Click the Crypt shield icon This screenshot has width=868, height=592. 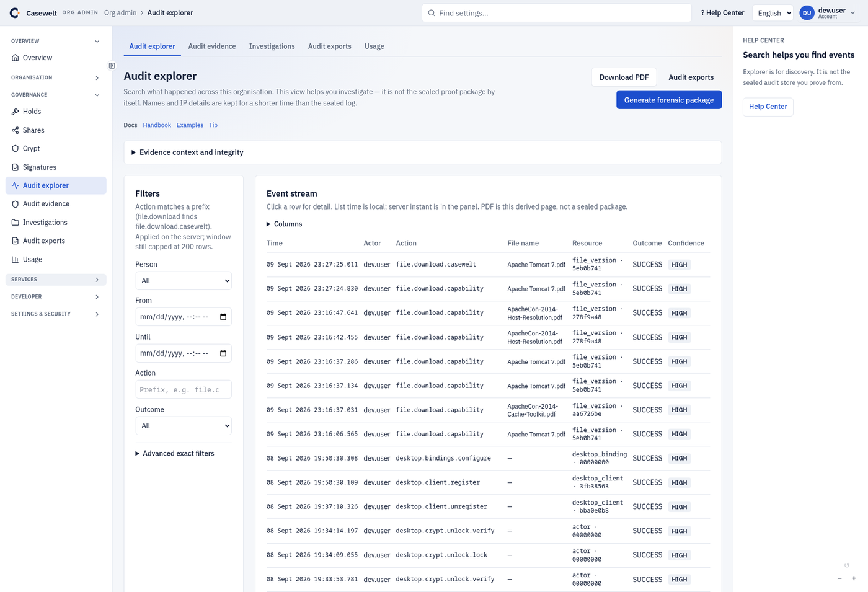point(15,149)
